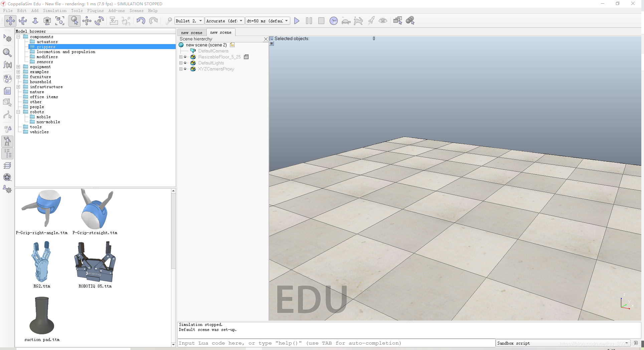Image resolution: width=644 pixels, height=350 pixels.
Task: Open the Accurate dynamics settings dropdown
Action: click(224, 21)
